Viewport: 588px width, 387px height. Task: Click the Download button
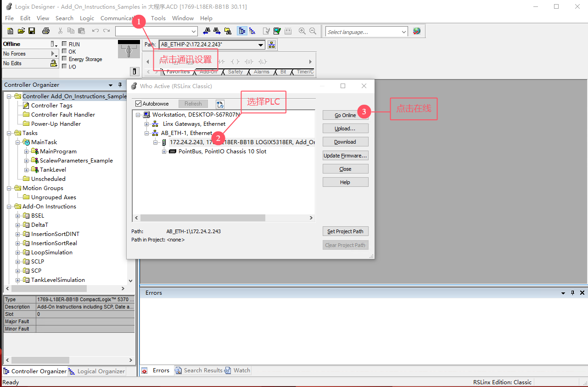[x=345, y=142]
